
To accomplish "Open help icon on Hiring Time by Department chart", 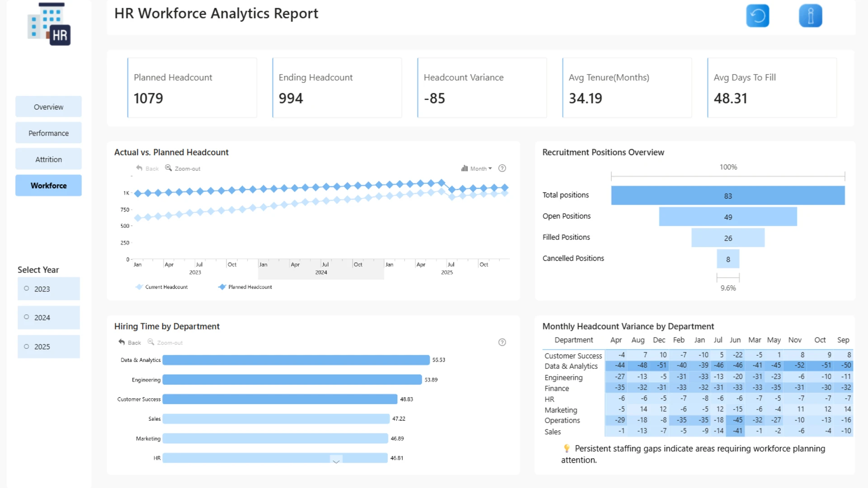I will (502, 342).
